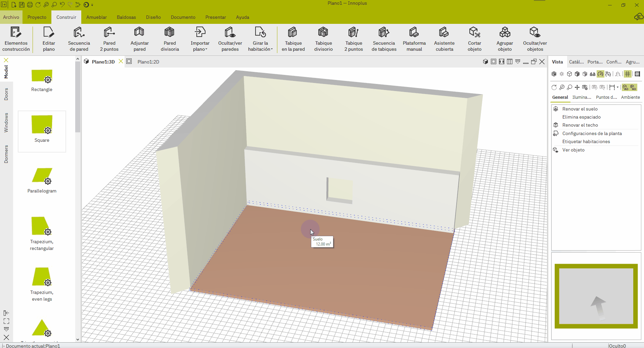Screen dimensions: 644x348
Task: Select the Tabique 2 puntos tool
Action: point(354,39)
